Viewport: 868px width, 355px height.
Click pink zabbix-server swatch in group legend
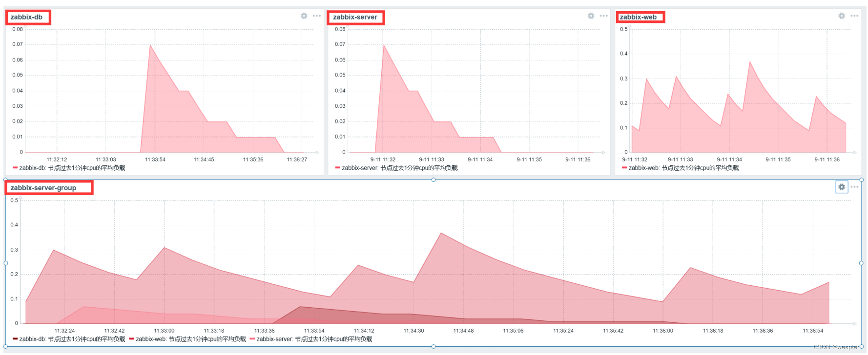[252, 339]
